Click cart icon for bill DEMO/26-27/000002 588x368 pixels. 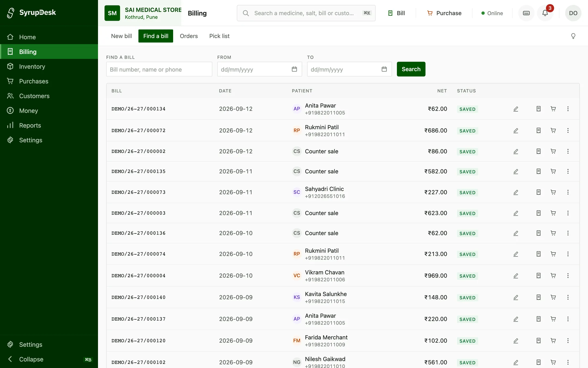(553, 151)
